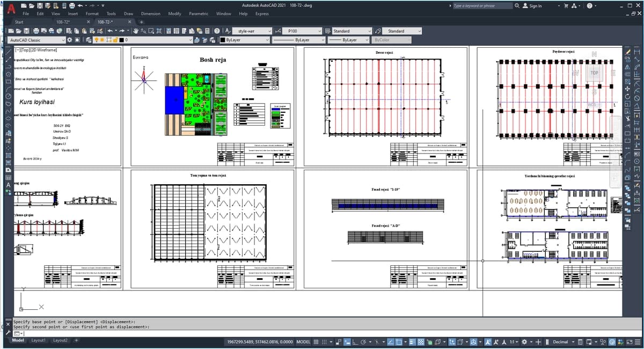644x349 pixels.
Task: Open the Workspace Settings gear icon
Action: [70, 40]
